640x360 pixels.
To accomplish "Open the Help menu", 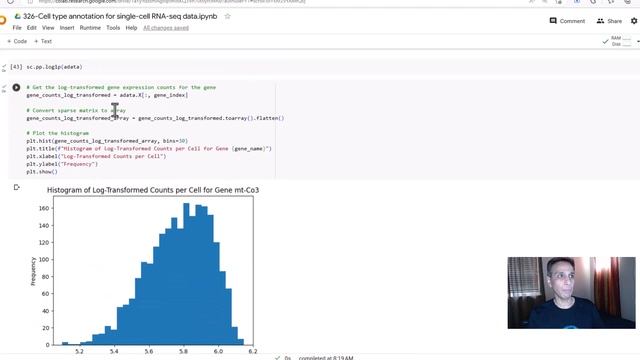I will pos(131,28).
